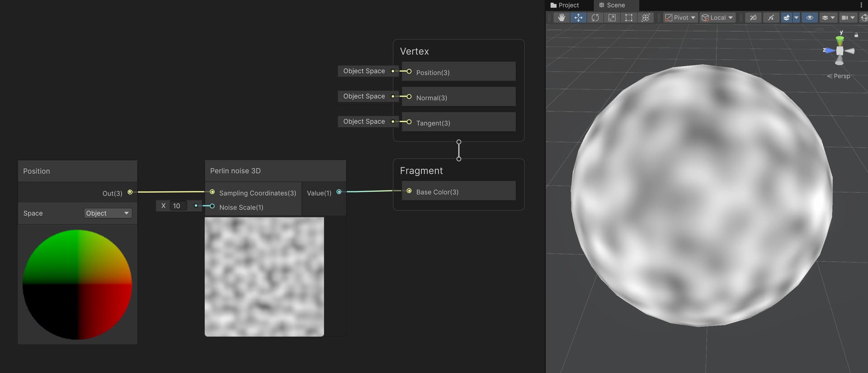Select the Hand view tool
The height and width of the screenshot is (373, 868).
[x=561, y=18]
